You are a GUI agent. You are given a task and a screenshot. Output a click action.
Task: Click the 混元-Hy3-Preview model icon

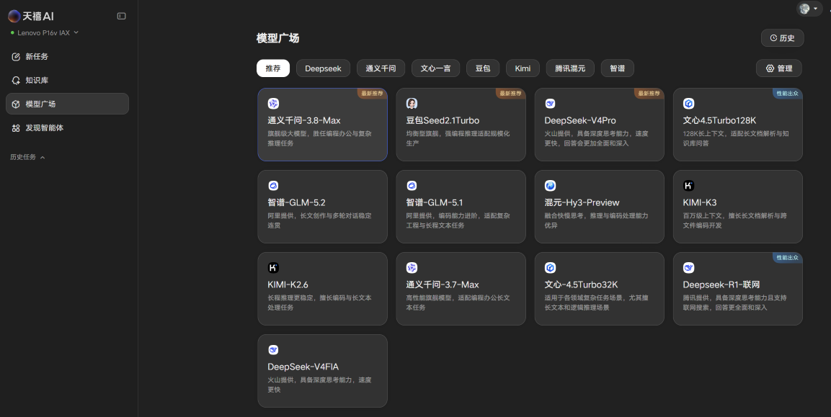(x=550, y=186)
